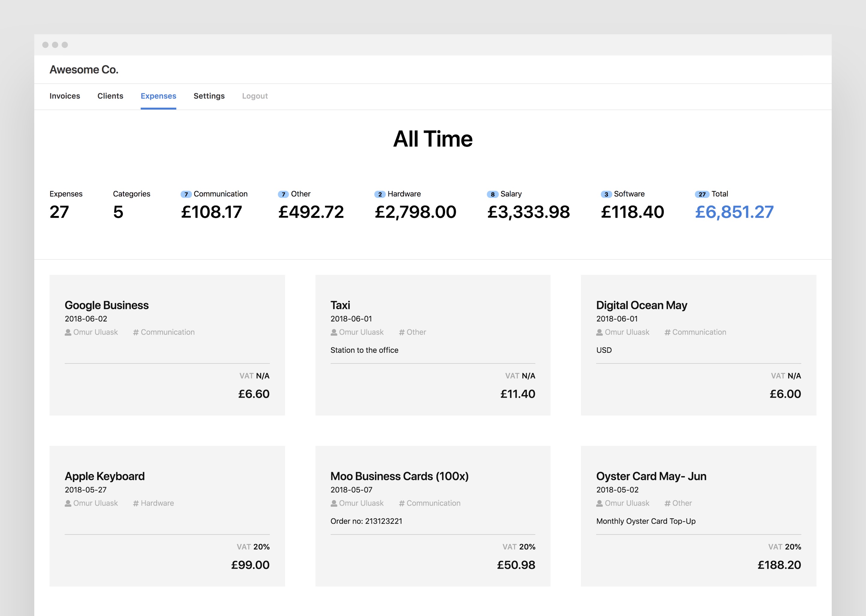Click the Awesome Co. company name
This screenshot has height=616, width=866.
point(84,70)
